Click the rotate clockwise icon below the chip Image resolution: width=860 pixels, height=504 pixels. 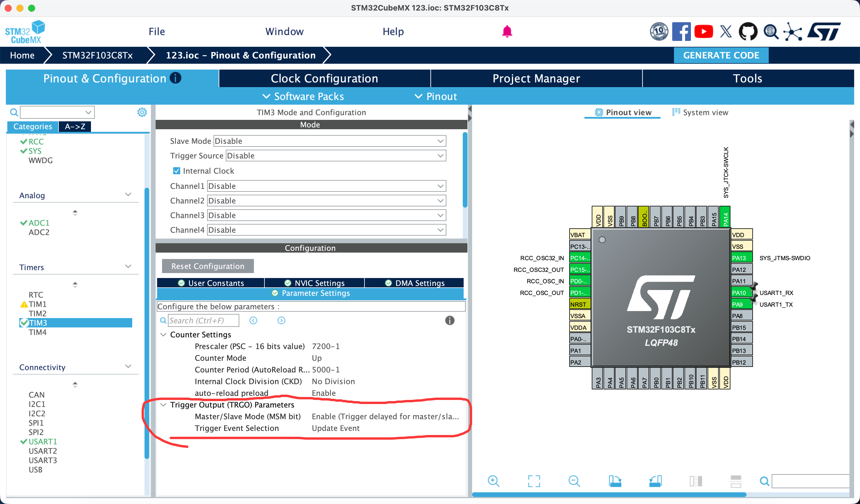pyautogui.click(x=615, y=481)
